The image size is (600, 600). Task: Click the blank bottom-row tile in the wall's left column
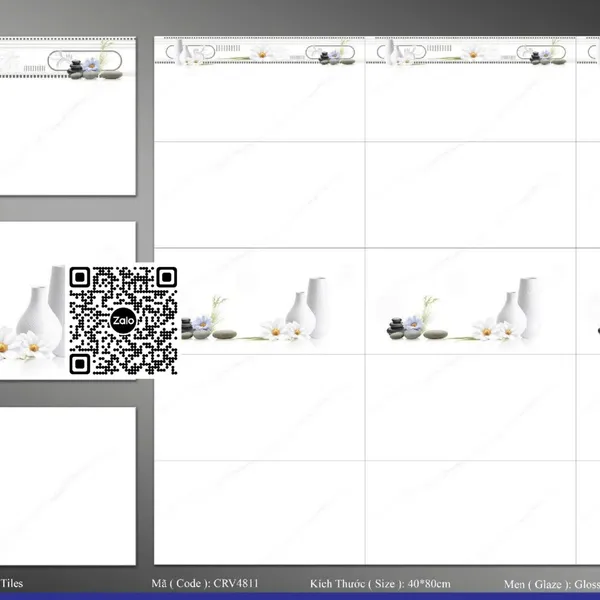[260, 511]
